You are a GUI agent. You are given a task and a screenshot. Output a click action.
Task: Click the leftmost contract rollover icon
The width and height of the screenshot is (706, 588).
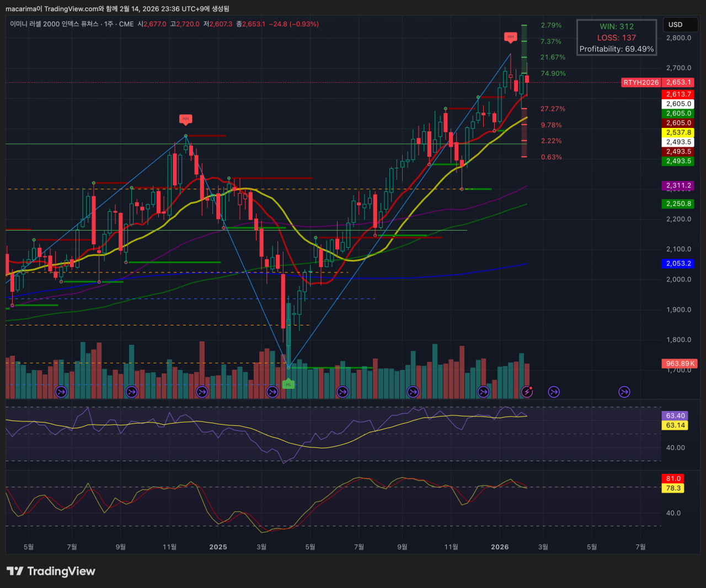click(61, 392)
